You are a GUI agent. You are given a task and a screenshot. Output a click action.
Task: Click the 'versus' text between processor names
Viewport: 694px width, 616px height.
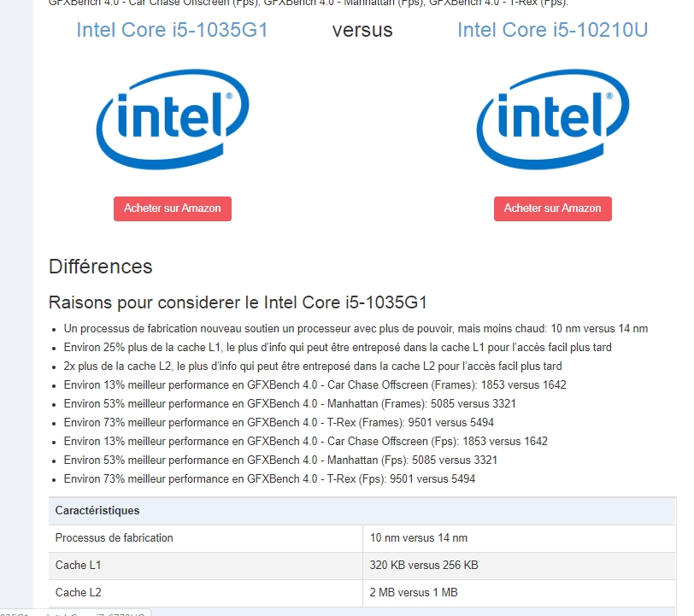[x=362, y=30]
